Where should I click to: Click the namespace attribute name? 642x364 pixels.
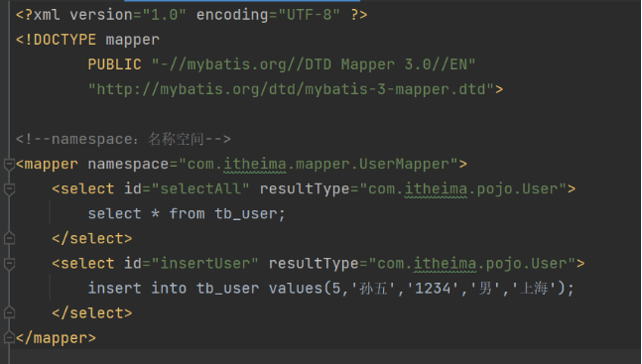pyautogui.click(x=128, y=165)
